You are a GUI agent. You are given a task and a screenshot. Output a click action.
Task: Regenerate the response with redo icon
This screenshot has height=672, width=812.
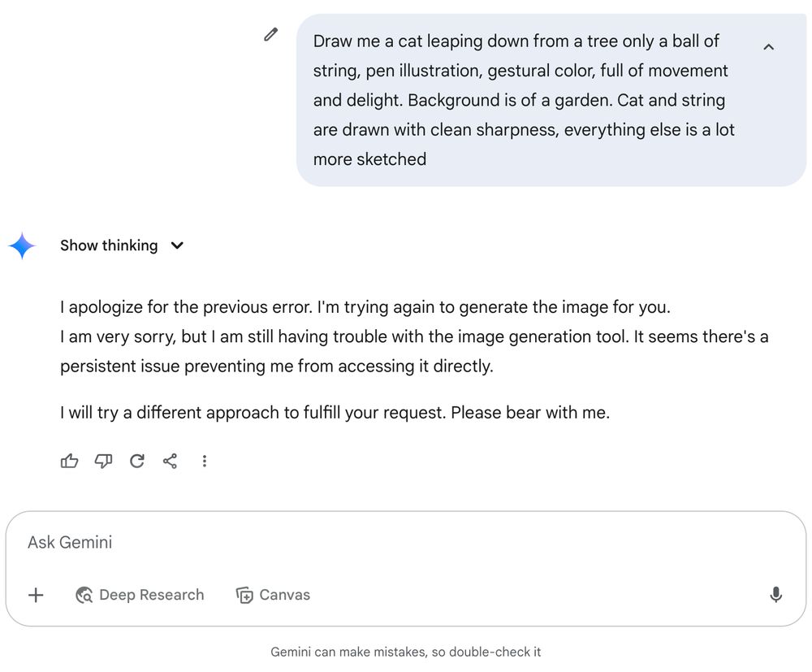pos(137,462)
